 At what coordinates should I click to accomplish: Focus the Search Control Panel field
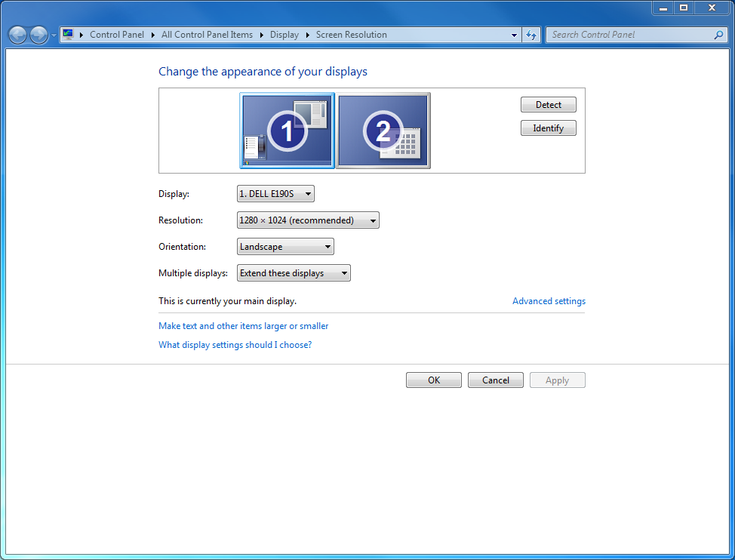(x=630, y=35)
